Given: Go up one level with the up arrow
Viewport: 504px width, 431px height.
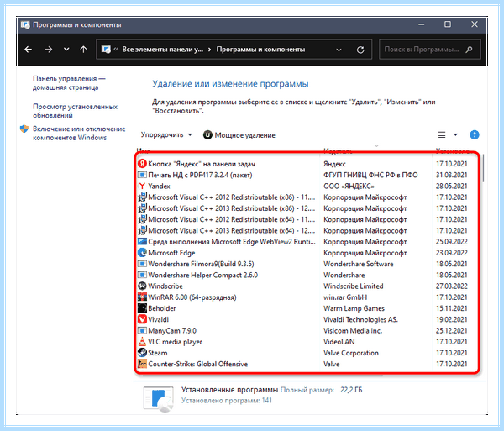Looking at the screenshot, I should point(83,50).
